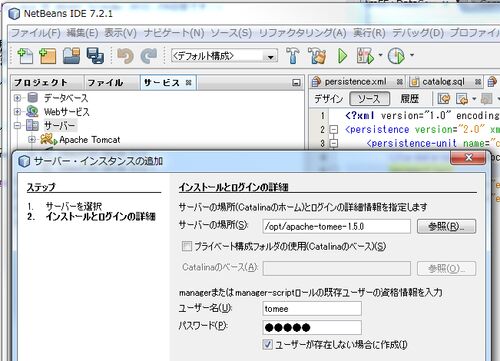Click the Open Project toolbar icon
Viewport: 500px width, 361px height.
71,56
